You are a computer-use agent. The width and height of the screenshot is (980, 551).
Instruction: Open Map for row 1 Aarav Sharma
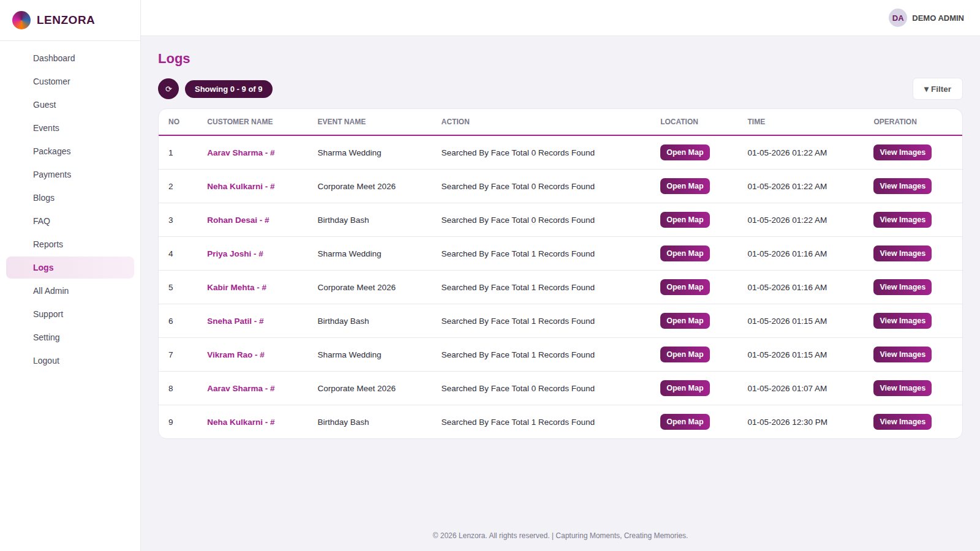click(x=685, y=152)
